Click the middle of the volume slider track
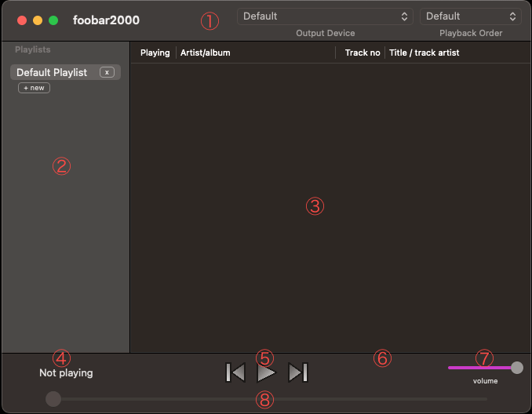Image resolution: width=532 pixels, height=414 pixels. click(482, 367)
